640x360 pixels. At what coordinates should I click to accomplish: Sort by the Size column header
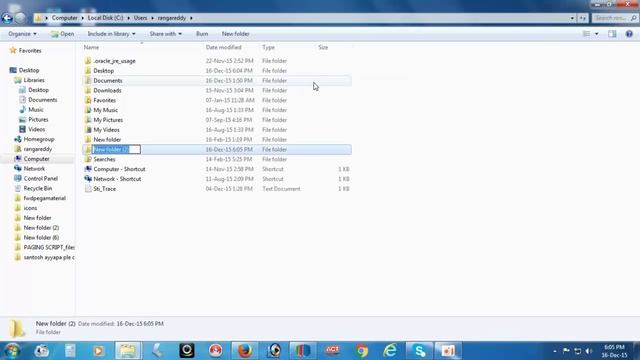323,47
